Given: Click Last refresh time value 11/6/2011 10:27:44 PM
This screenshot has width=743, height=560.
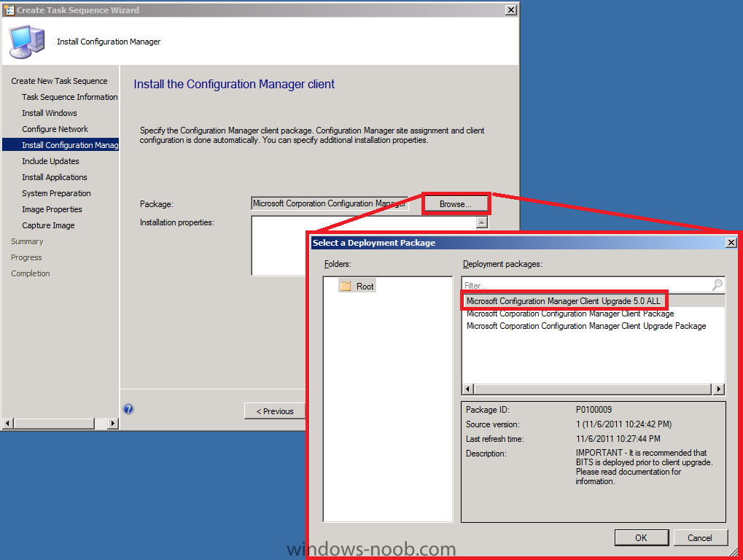Looking at the screenshot, I should pyautogui.click(x=618, y=439).
